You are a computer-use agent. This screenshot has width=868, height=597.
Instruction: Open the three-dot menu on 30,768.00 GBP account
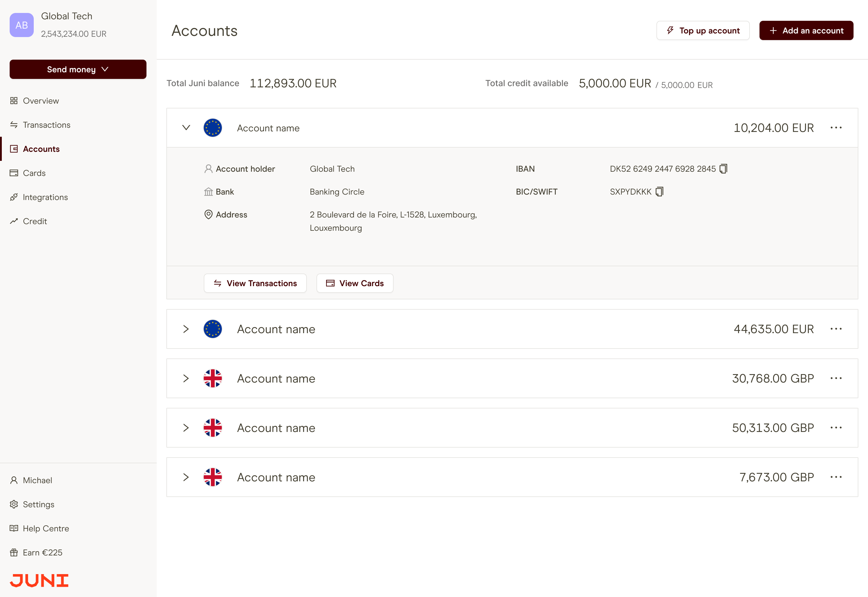[x=837, y=378]
